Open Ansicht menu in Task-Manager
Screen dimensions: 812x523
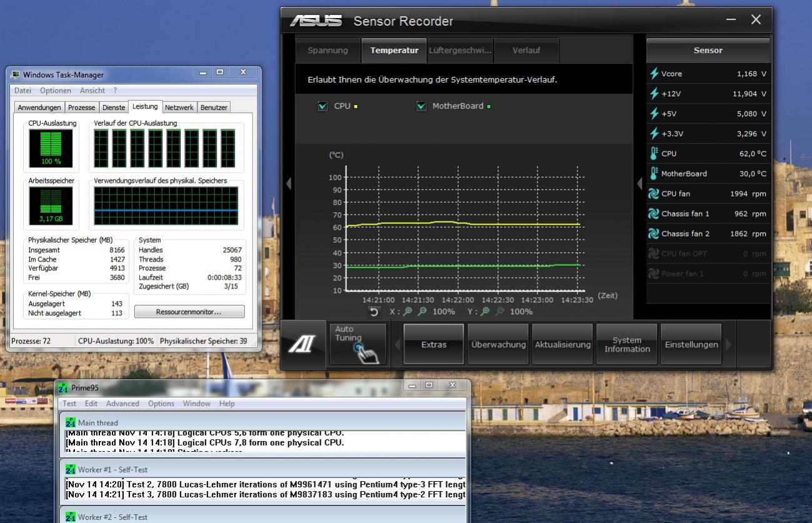click(x=93, y=91)
